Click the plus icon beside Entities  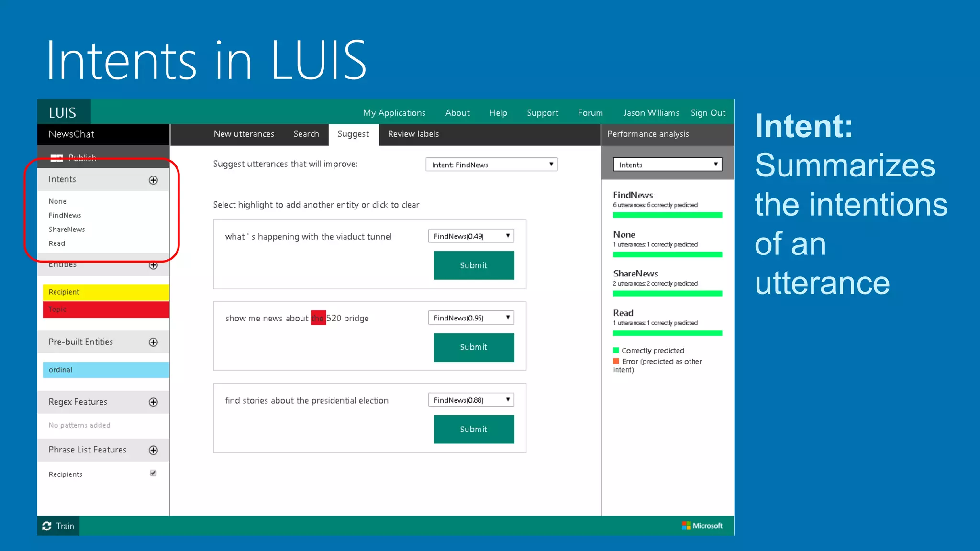point(153,265)
